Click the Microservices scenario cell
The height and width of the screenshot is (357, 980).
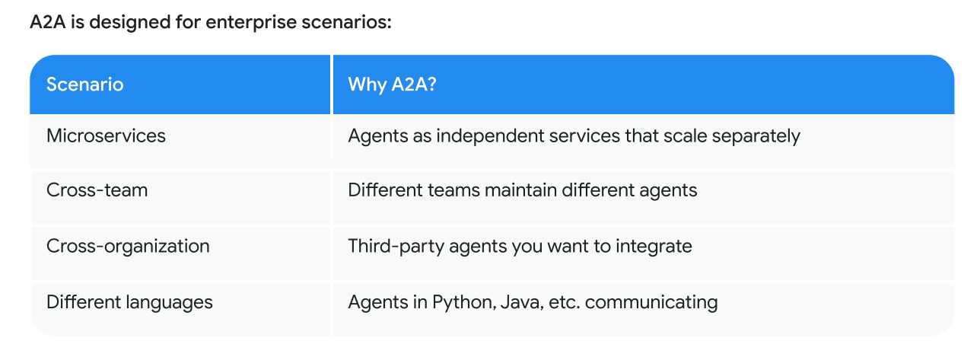click(x=106, y=136)
